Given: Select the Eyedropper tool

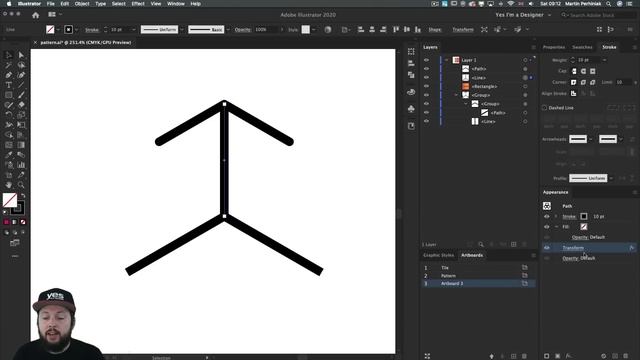Looking at the screenshot, I should click(9, 155).
